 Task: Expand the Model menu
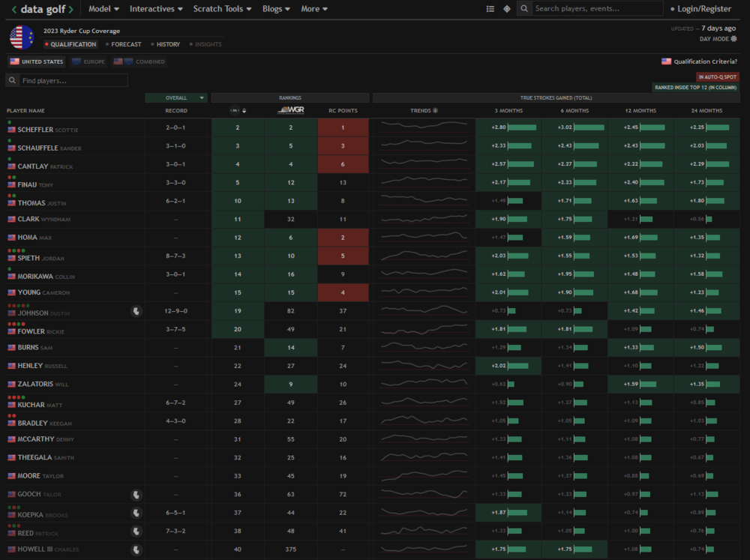click(103, 9)
